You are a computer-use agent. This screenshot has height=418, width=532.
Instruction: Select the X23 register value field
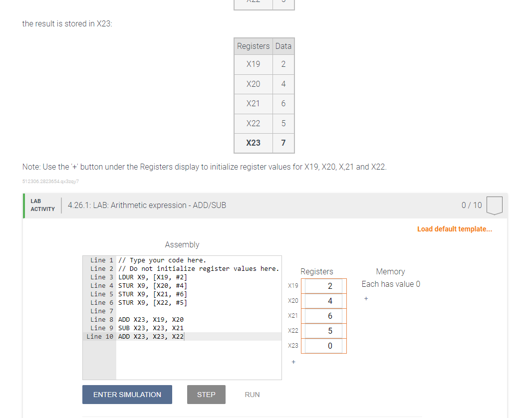[324, 345]
